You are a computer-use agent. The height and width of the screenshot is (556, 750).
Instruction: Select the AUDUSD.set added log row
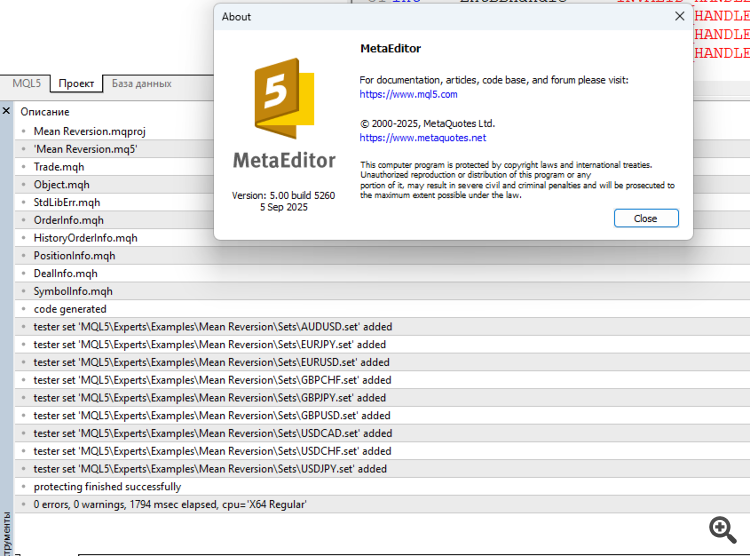pyautogui.click(x=382, y=326)
